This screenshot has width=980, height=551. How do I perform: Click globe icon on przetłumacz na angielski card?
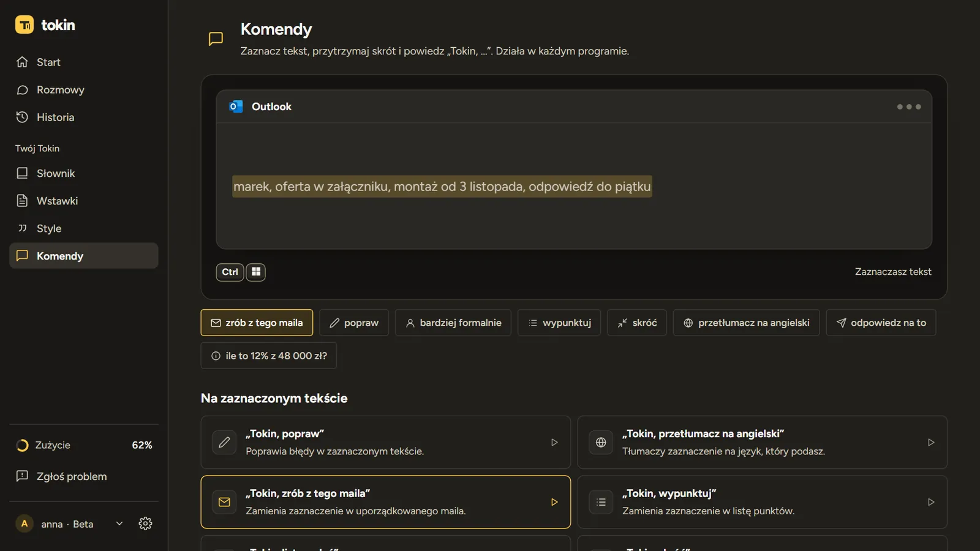(x=601, y=442)
